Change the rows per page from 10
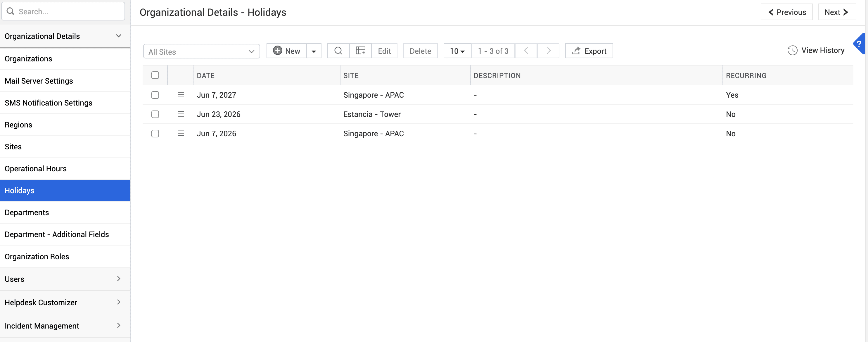Viewport: 868px width, 342px height. click(457, 51)
